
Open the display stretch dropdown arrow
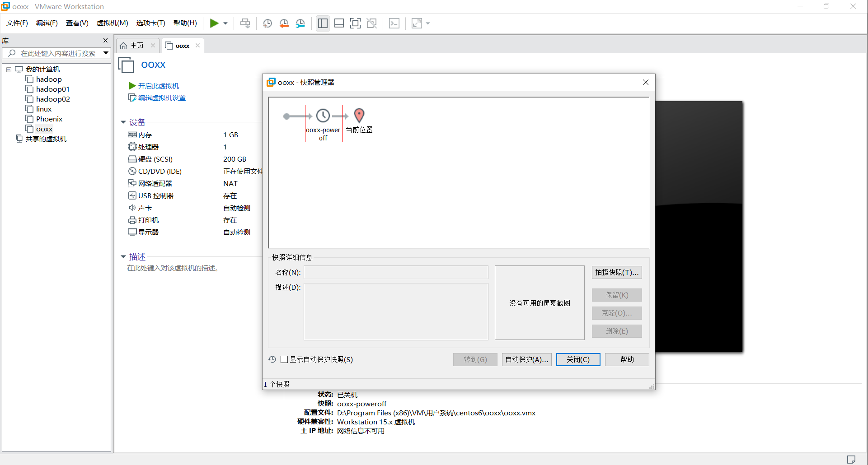(428, 23)
